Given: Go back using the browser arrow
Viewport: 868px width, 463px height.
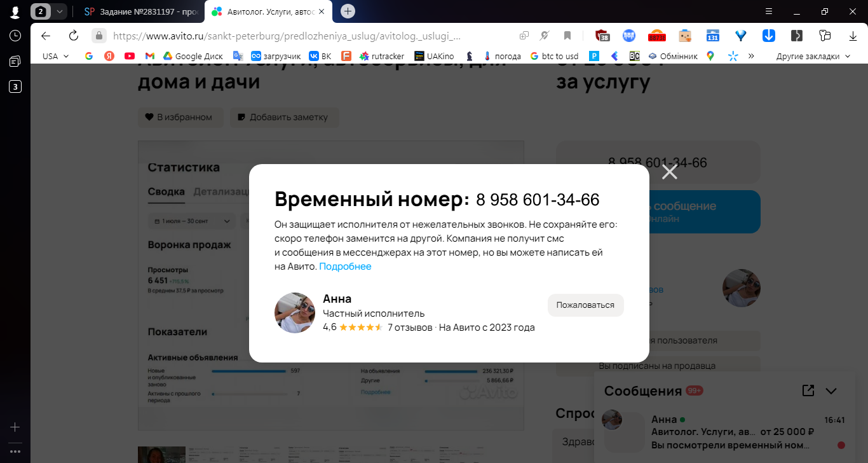Looking at the screenshot, I should (x=46, y=36).
